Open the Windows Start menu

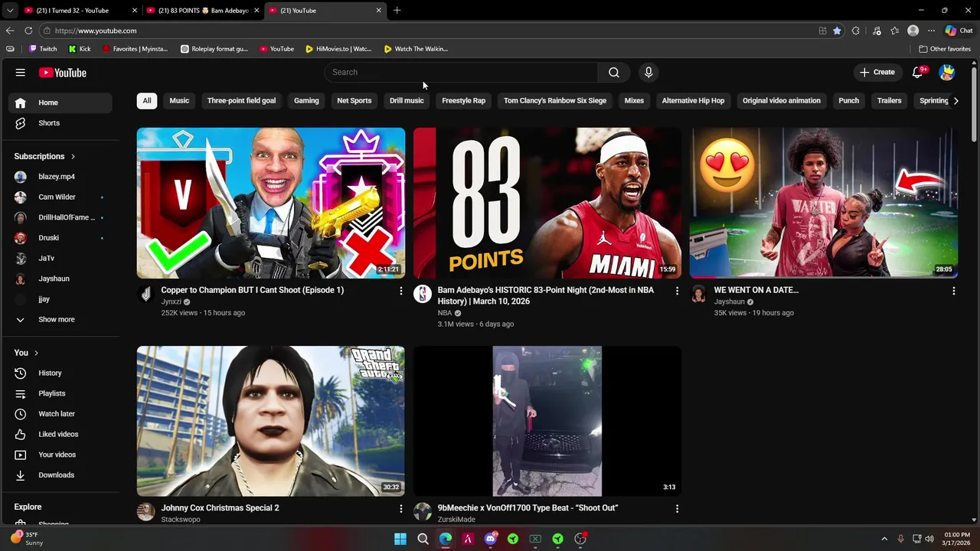tap(400, 539)
